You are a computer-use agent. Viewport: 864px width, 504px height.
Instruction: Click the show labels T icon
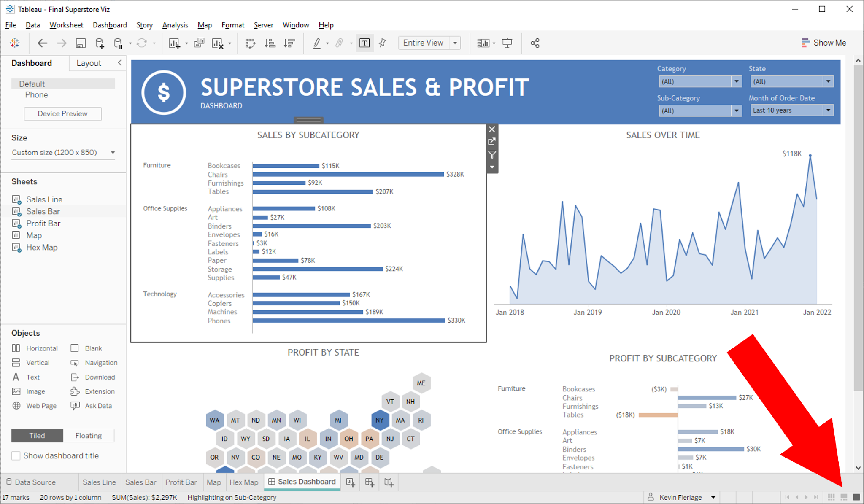[x=364, y=43]
